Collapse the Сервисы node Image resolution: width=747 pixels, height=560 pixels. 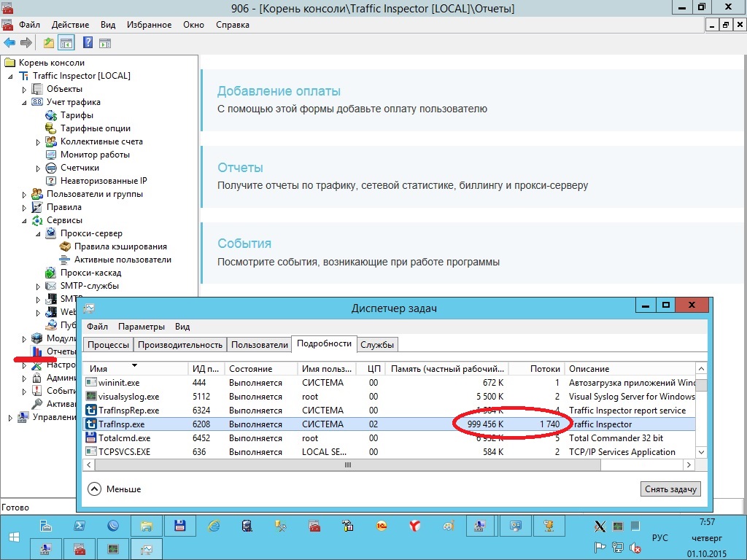point(24,220)
